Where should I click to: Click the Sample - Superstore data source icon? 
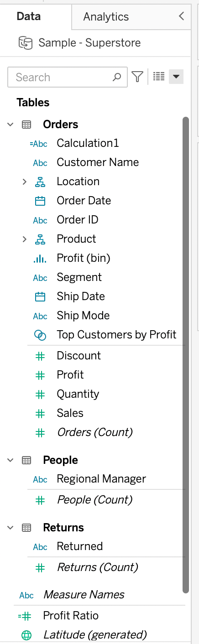[25, 43]
